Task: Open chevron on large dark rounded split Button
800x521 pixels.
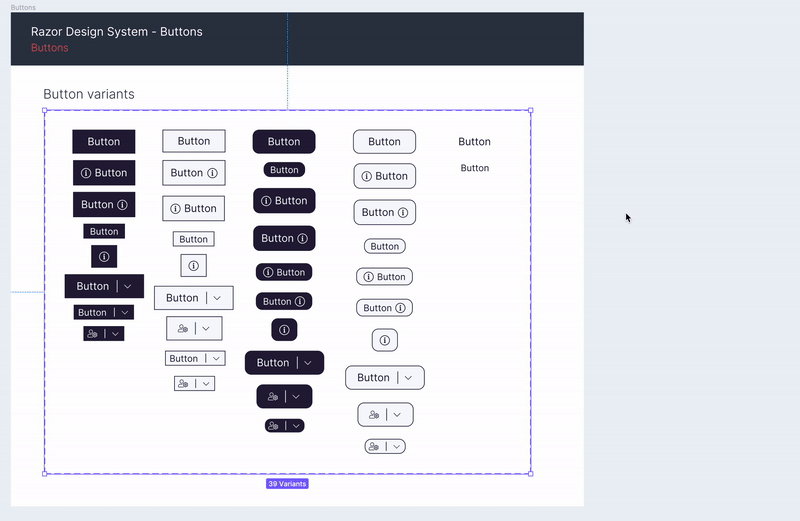Action: coord(308,363)
